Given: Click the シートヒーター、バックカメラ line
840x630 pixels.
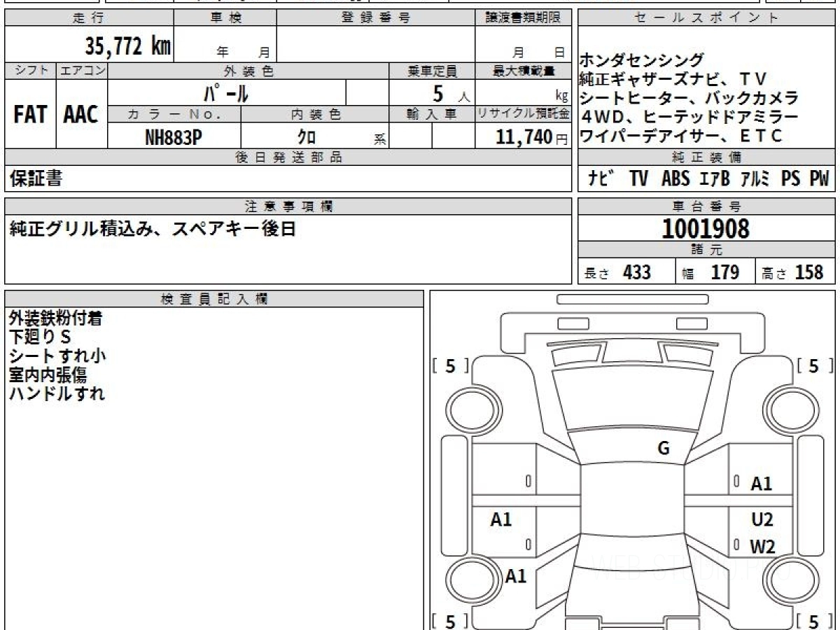Looking at the screenshot, I should point(689,99).
